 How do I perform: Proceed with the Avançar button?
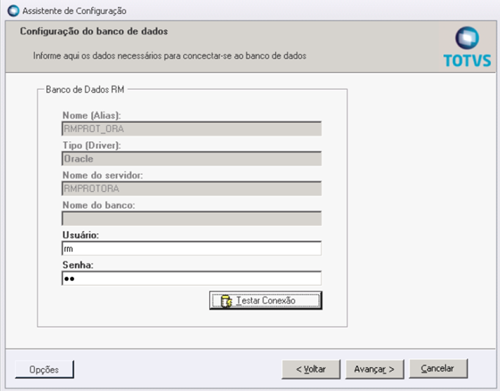(x=375, y=369)
